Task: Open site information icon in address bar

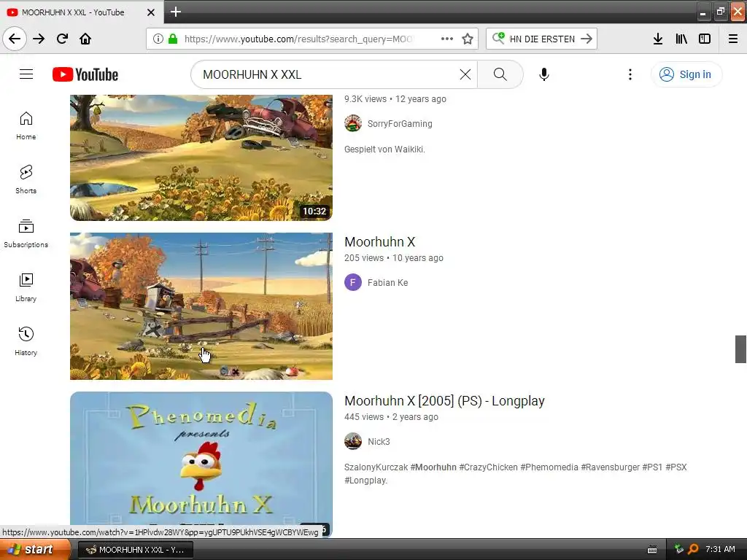Action: coord(158,39)
